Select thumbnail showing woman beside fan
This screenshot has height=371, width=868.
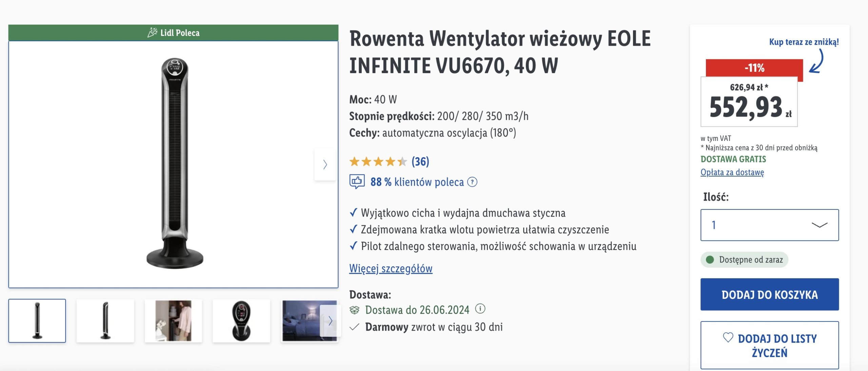tap(173, 321)
